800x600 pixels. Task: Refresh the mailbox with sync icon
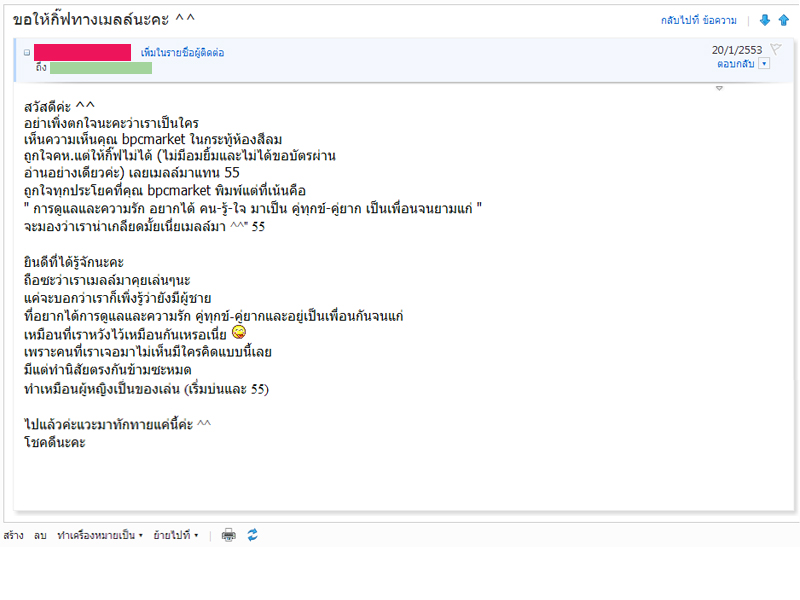(x=253, y=535)
